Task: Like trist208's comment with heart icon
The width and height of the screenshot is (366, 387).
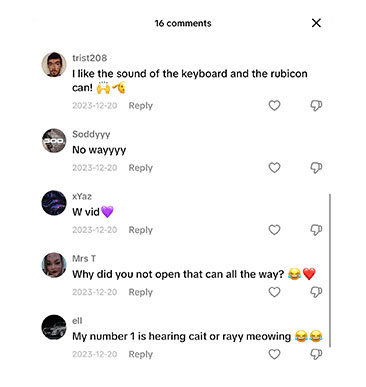Action: click(274, 105)
